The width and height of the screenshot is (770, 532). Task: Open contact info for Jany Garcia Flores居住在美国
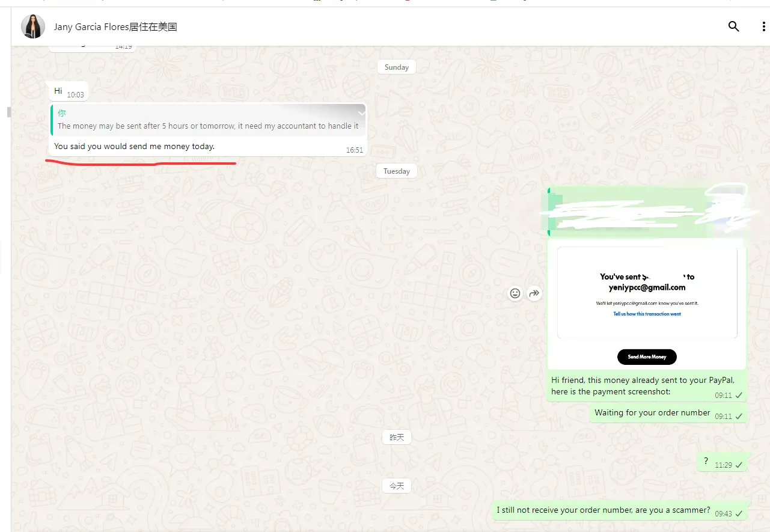[115, 27]
